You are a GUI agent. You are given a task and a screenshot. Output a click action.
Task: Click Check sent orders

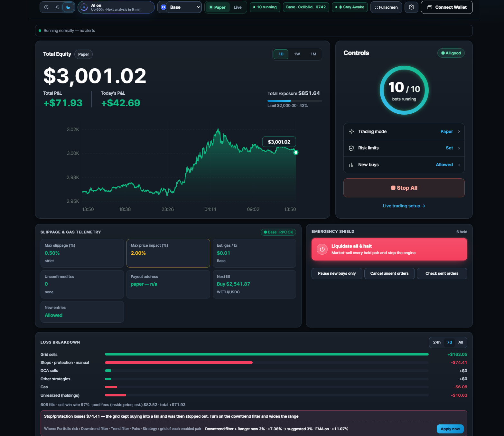442,273
